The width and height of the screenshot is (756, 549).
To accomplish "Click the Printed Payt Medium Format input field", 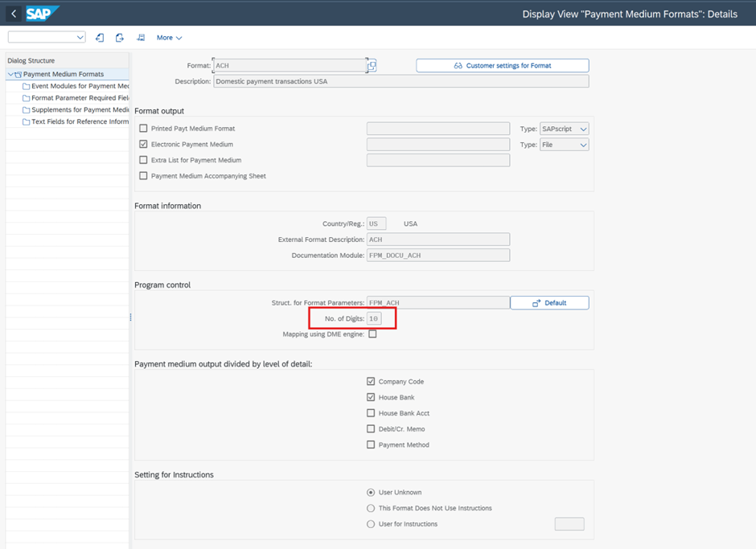I will coord(438,129).
